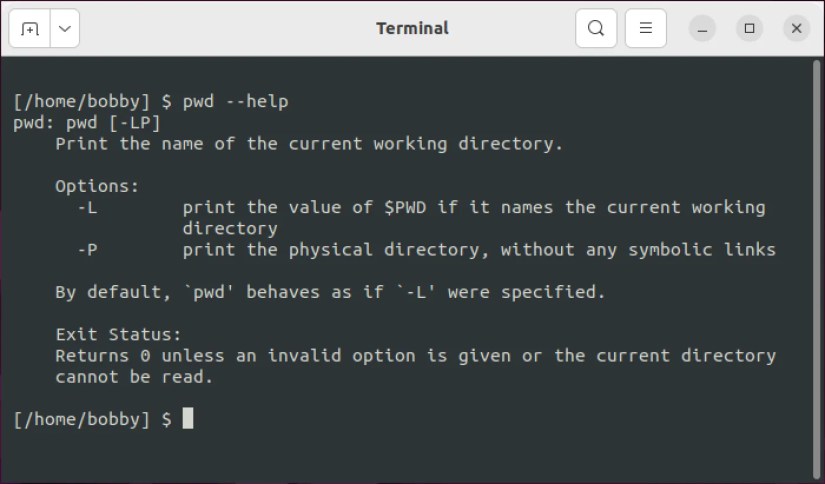Click the '-P' option in help output
Viewport: 825px width, 484px height.
click(87, 249)
